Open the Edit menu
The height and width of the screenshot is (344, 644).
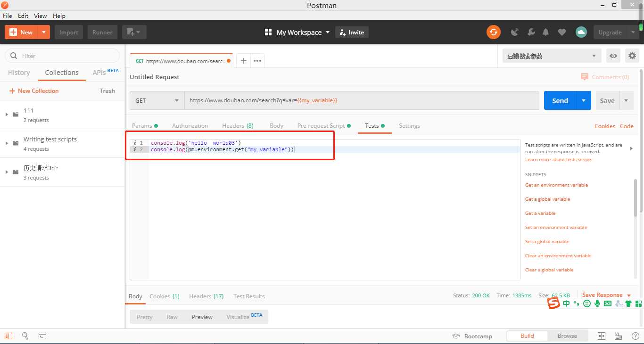tap(23, 16)
